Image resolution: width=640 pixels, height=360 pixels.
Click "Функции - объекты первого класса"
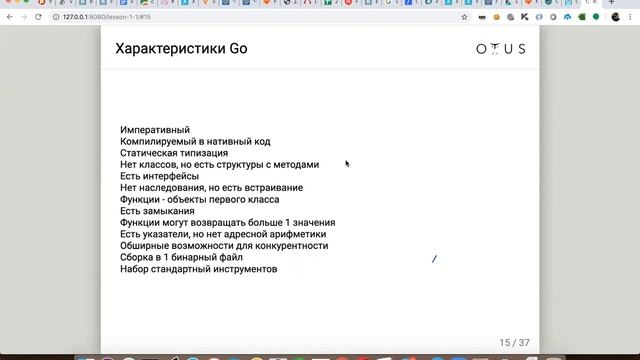[200, 200]
